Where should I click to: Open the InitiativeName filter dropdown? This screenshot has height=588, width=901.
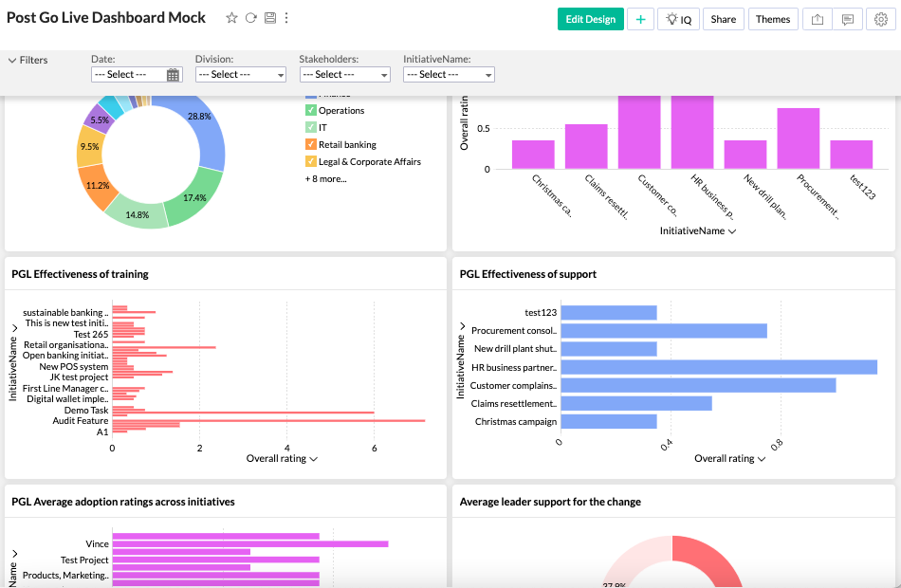coord(449,75)
